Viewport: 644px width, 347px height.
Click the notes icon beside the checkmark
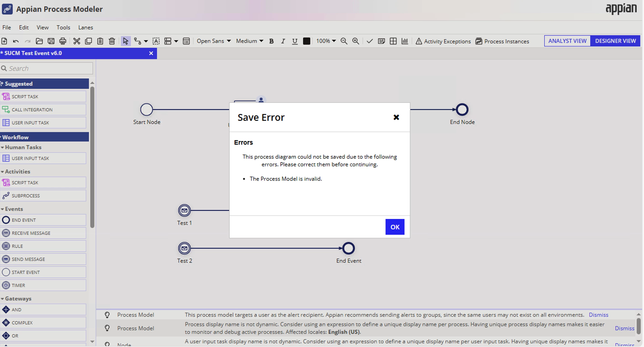pos(381,41)
